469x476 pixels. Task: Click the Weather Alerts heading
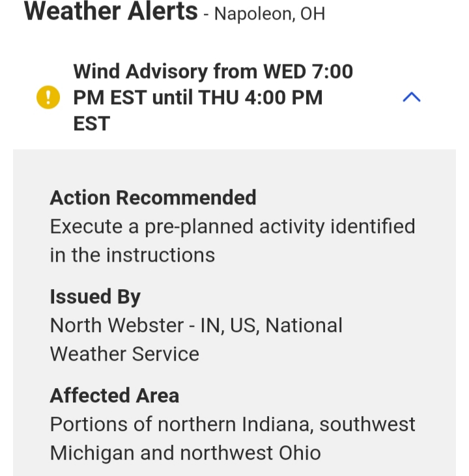[x=111, y=11]
